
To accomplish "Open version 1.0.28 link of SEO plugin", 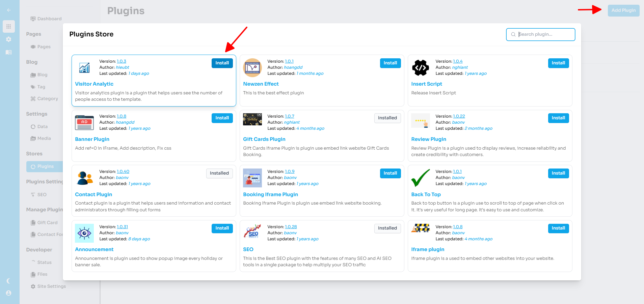I will point(291,227).
